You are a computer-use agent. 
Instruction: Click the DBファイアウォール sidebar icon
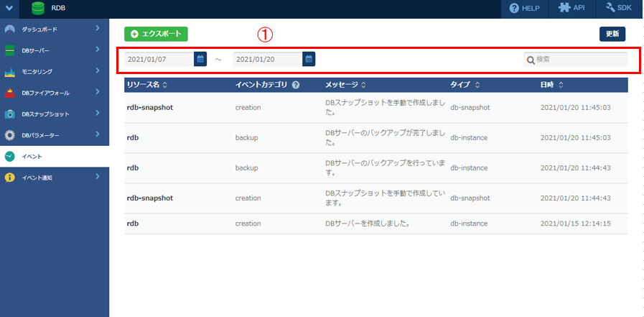coord(9,93)
